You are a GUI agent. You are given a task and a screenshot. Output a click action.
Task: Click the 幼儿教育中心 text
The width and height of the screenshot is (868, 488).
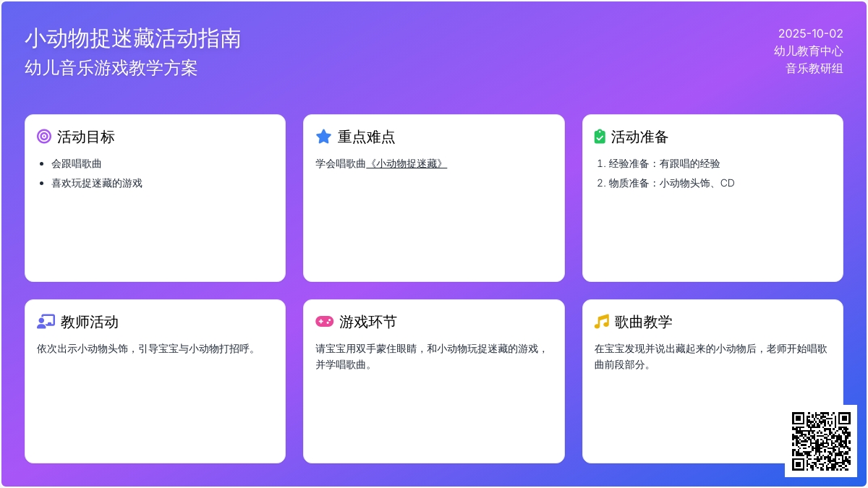[x=808, y=51]
